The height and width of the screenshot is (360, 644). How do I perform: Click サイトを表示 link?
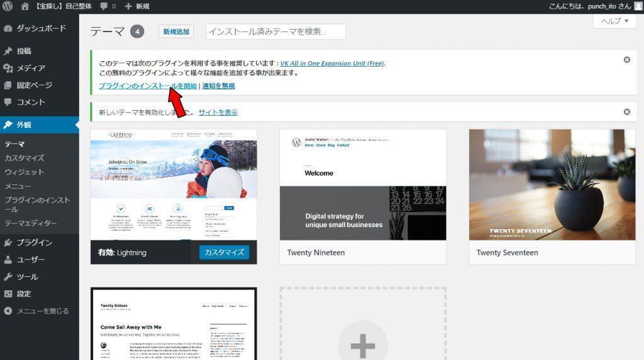click(218, 112)
